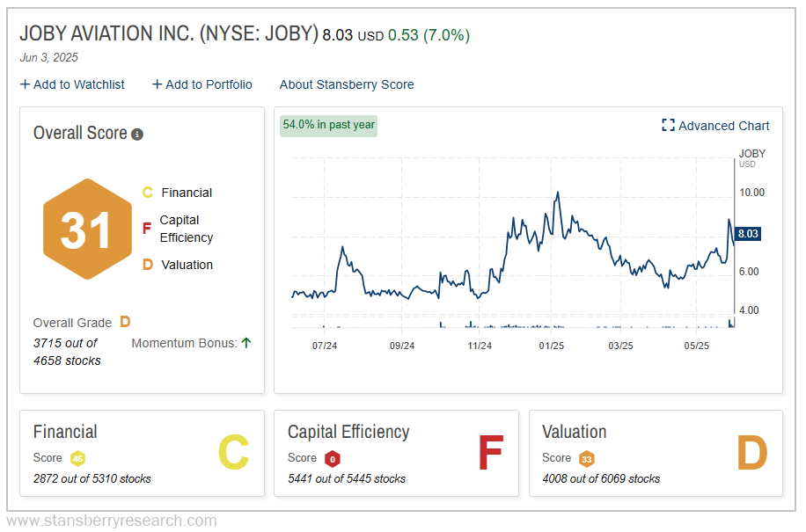Click the 8.03 current price marker on chart
The width and height of the screenshot is (806, 532).
point(747,234)
